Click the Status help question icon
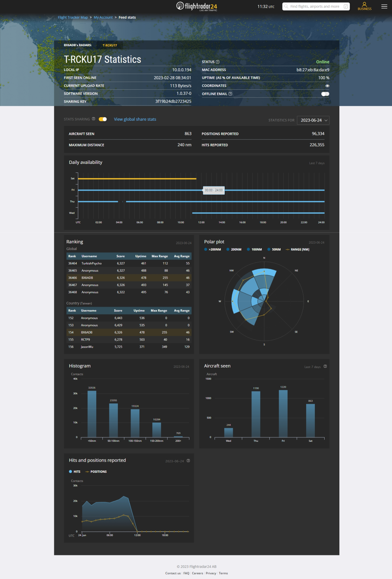The height and width of the screenshot is (579, 392). (x=218, y=62)
